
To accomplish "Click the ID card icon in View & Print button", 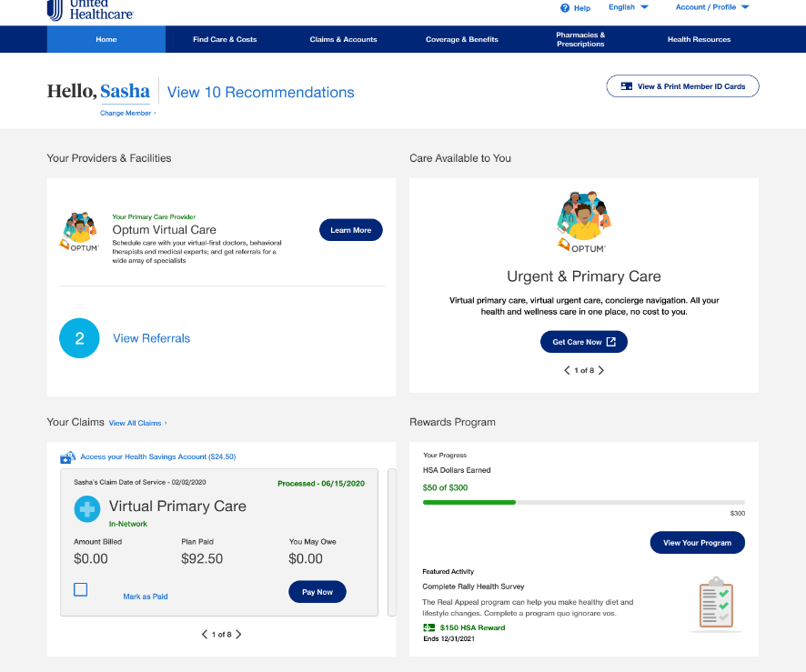I will point(627,86).
